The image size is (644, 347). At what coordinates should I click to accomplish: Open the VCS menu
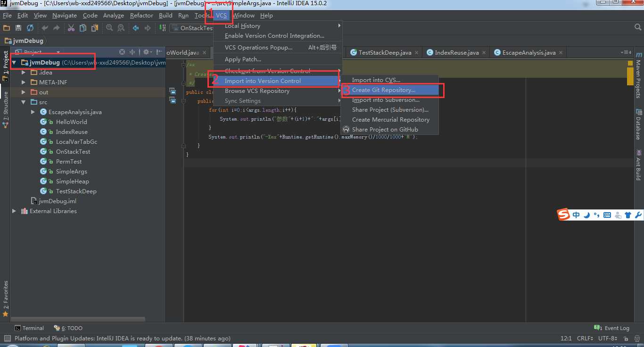[x=222, y=16]
